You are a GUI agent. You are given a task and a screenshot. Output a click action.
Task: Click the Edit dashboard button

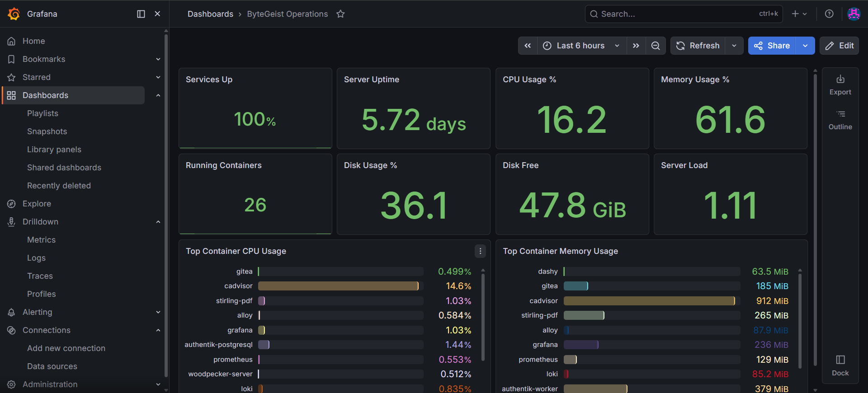click(x=839, y=46)
